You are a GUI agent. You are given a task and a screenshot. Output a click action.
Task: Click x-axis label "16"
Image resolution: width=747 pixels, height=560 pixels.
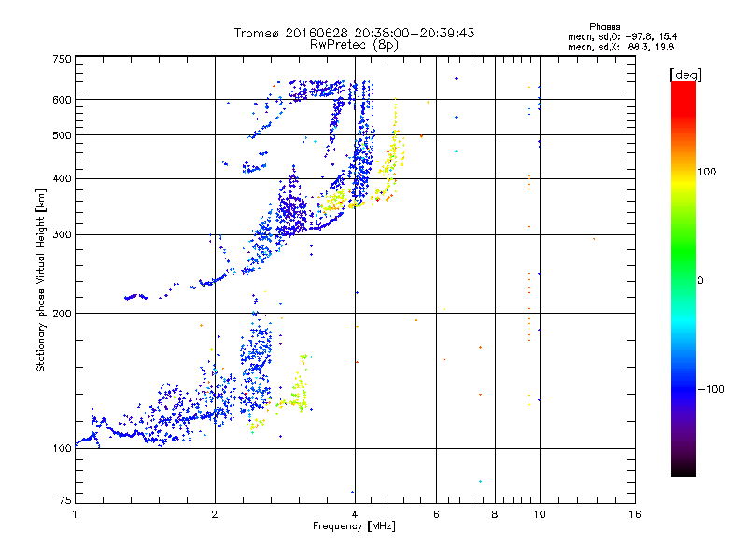pyautogui.click(x=635, y=514)
